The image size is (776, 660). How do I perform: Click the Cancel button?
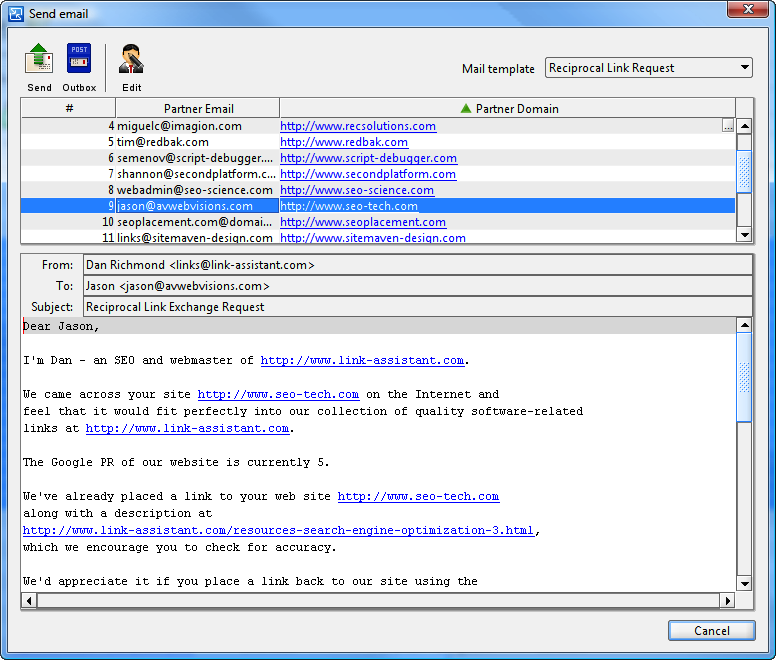click(712, 630)
